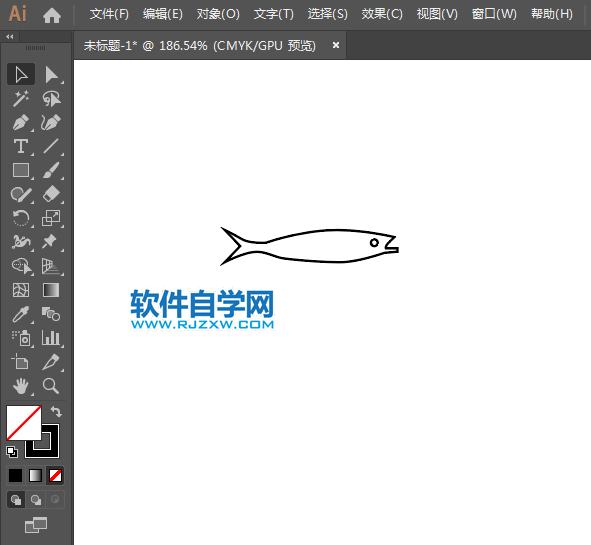Select the Scale tool
Image resolution: width=591 pixels, height=545 pixels.
tap(51, 218)
